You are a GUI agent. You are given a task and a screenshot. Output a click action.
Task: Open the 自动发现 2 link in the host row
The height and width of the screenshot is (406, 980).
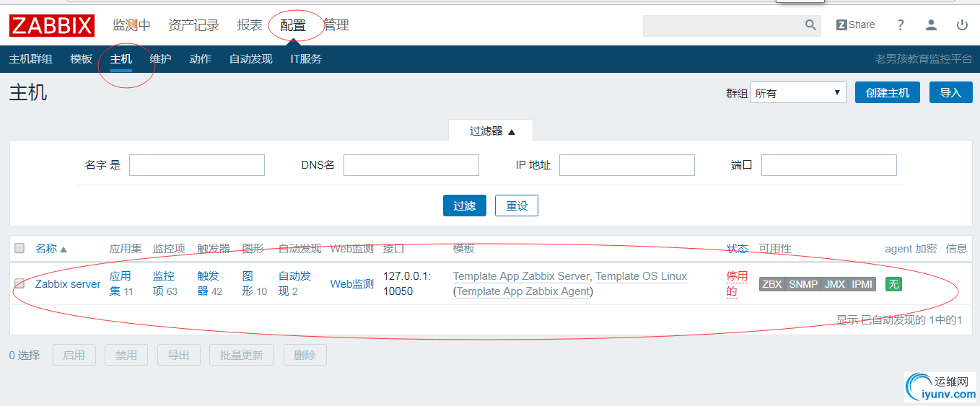point(294,283)
